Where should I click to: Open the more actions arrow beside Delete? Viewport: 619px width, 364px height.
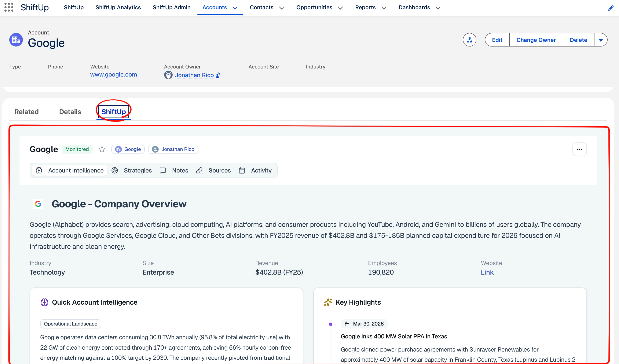point(601,40)
